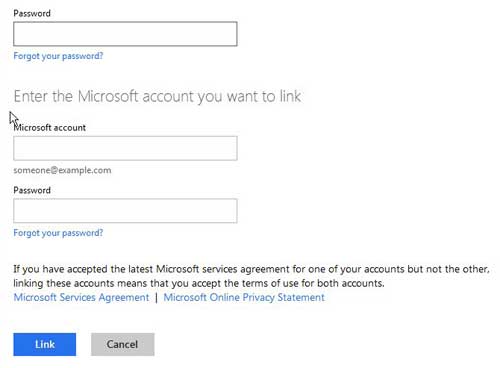Viewport: 500px width, 368px height.
Task: Click the top Password input field
Action: point(125,34)
